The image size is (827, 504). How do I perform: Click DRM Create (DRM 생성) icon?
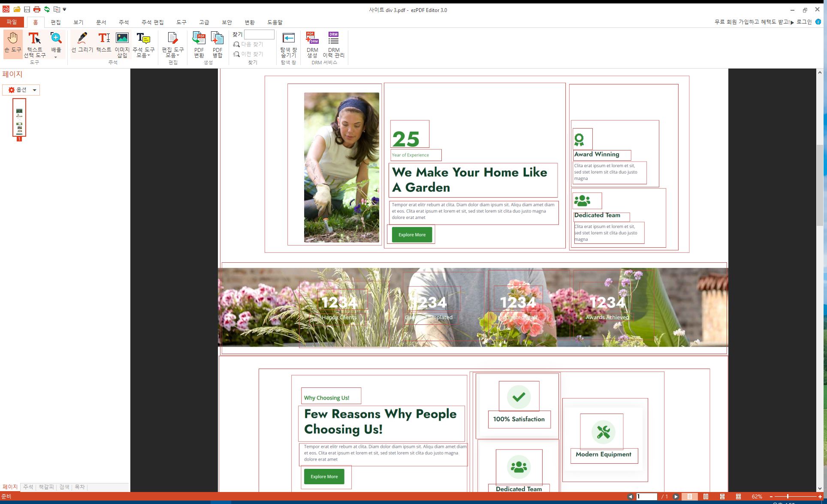[312, 44]
